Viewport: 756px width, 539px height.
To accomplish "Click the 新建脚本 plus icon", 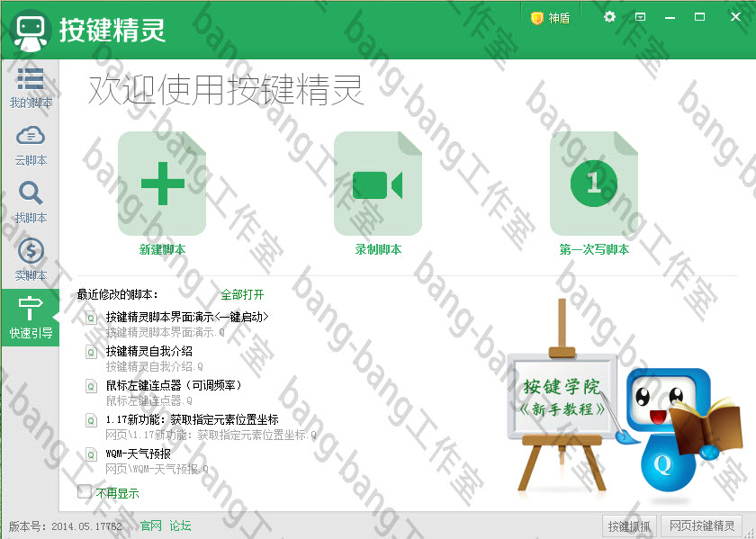I will [162, 183].
